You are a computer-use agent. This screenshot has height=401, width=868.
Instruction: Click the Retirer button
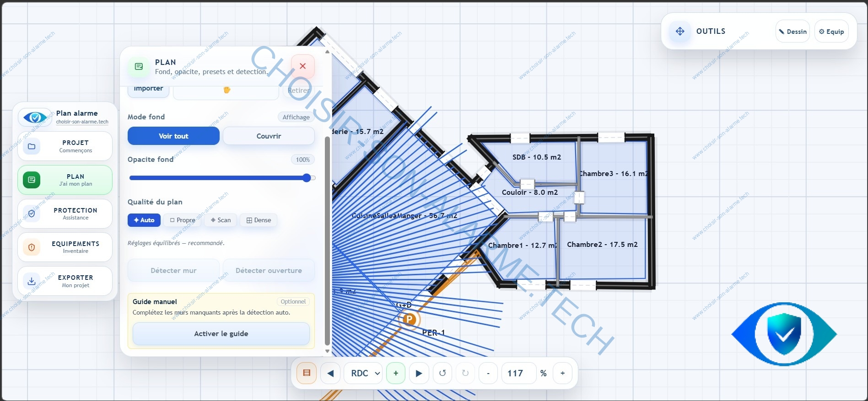298,91
